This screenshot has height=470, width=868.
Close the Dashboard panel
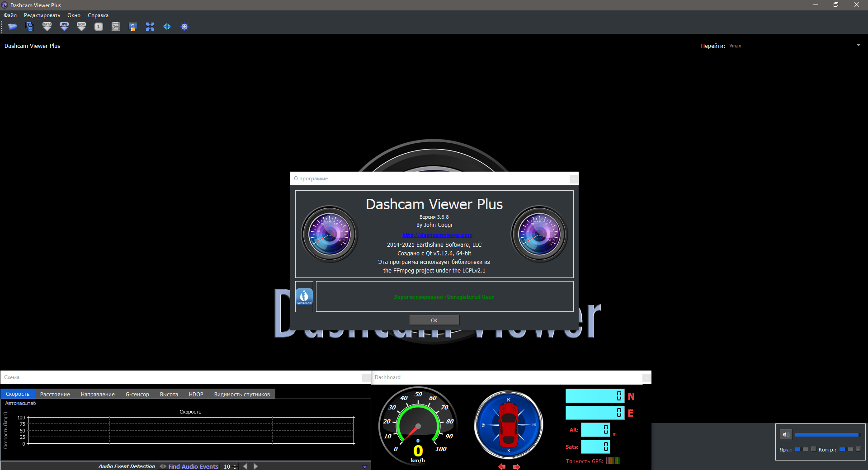[x=646, y=377]
